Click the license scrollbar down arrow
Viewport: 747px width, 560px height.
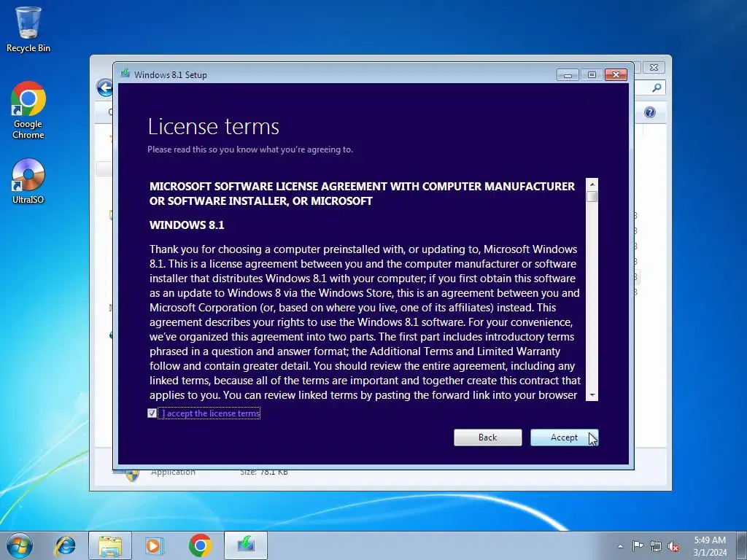(592, 395)
